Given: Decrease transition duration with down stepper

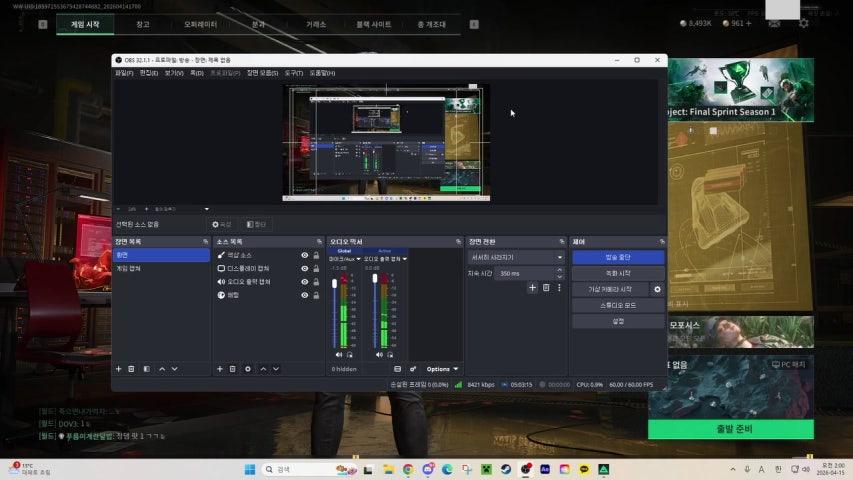Looking at the screenshot, I should coord(560,276).
